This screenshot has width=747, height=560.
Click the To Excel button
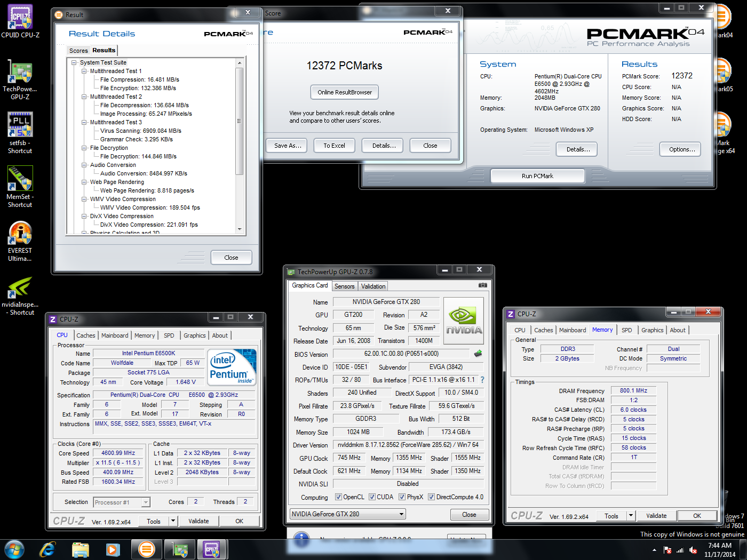(334, 146)
